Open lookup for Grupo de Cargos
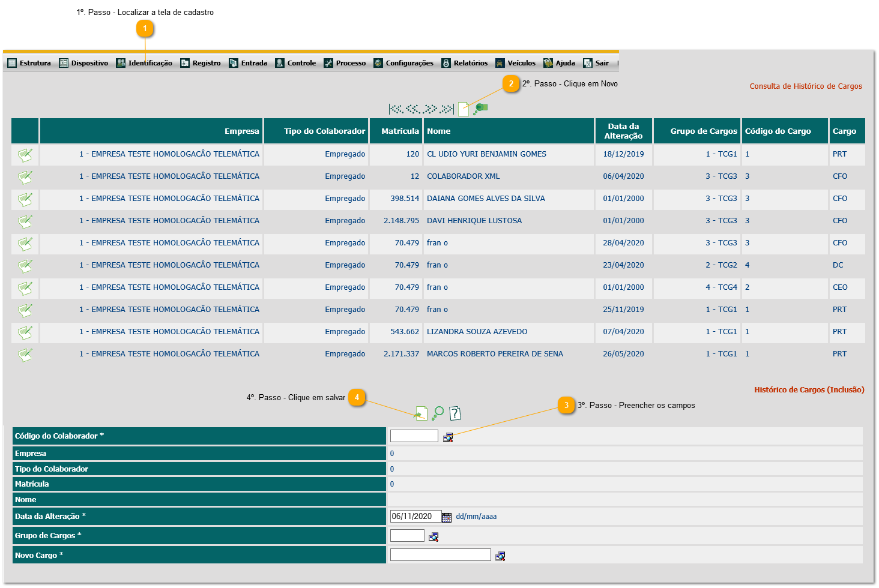879x588 pixels. click(433, 536)
